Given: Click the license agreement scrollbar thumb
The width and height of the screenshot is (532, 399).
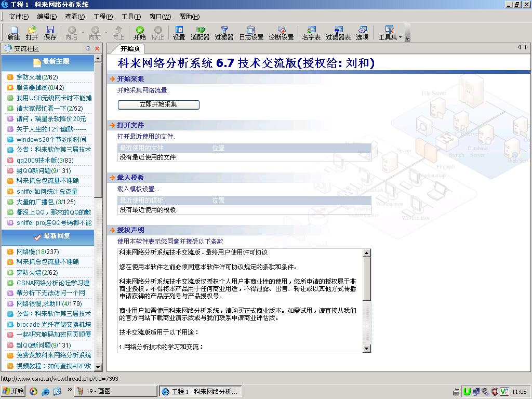Looking at the screenshot, I should point(366,279).
